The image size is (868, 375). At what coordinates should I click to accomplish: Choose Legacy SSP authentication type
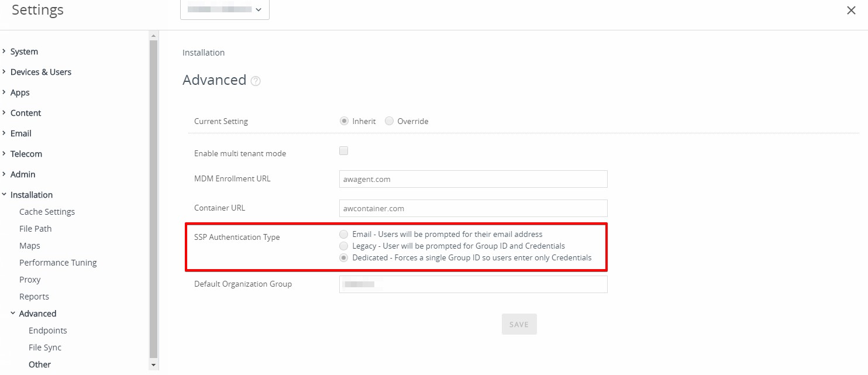[x=344, y=246]
